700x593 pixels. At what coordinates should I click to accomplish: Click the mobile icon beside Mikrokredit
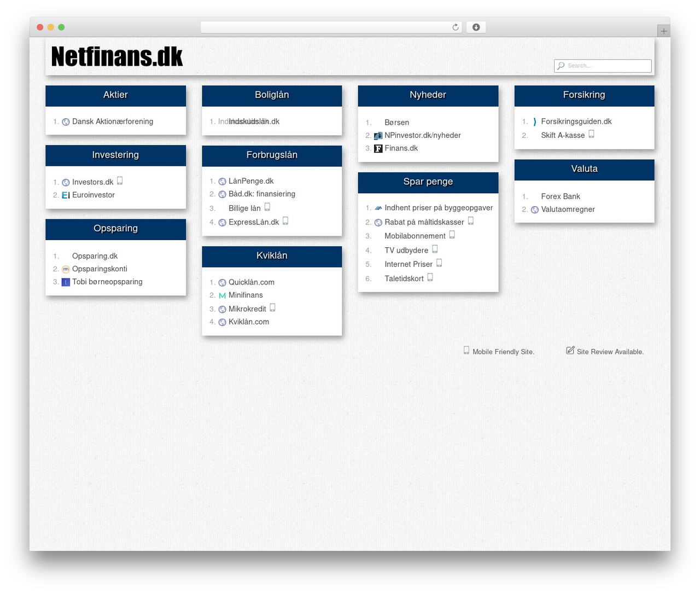(273, 308)
